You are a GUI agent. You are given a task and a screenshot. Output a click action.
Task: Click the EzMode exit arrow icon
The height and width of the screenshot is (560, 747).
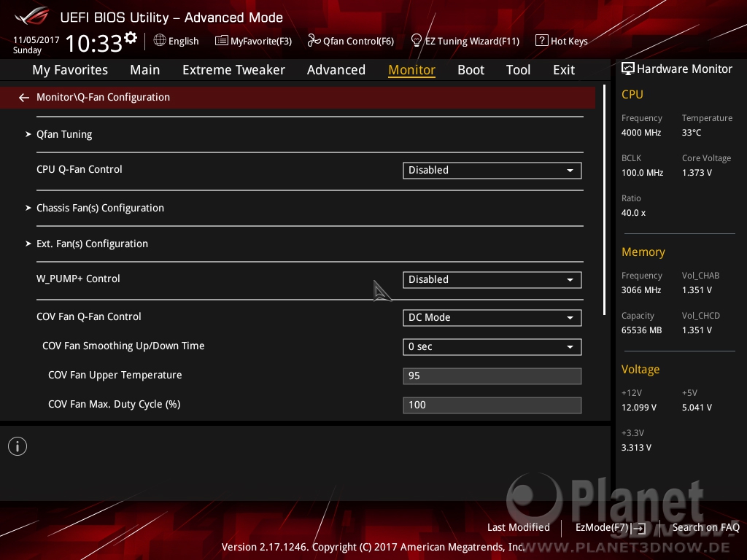[638, 528]
